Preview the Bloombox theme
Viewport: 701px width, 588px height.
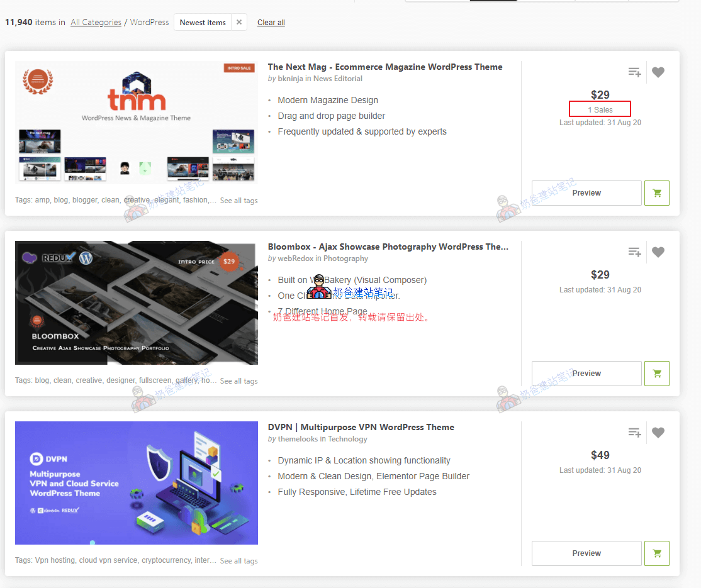coord(586,374)
